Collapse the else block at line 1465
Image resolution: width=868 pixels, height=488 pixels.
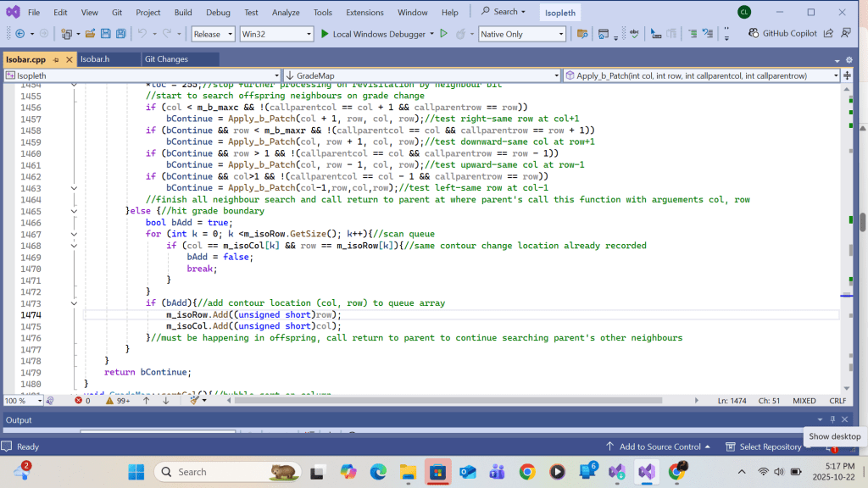click(75, 211)
